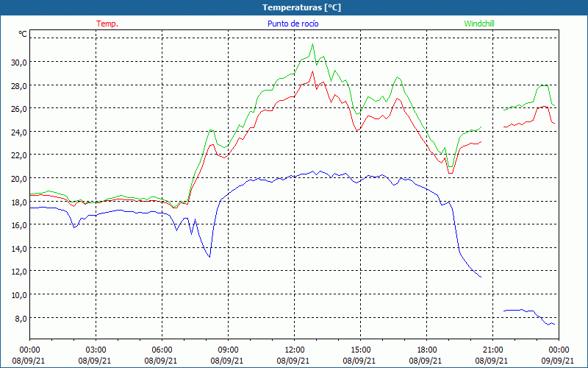
Task: Click the 18,0 y-axis value
Action: coord(19,202)
